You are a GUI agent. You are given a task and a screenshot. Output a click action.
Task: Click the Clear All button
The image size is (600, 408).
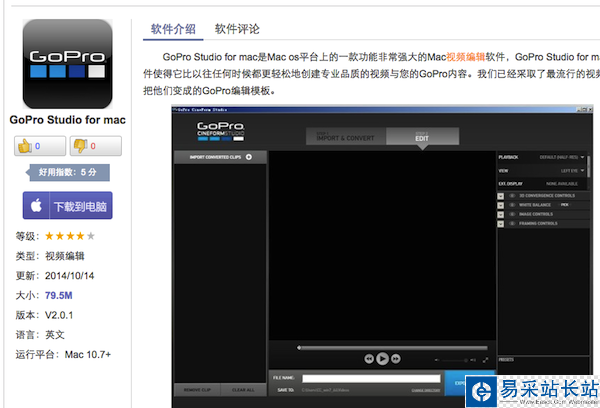pos(243,390)
